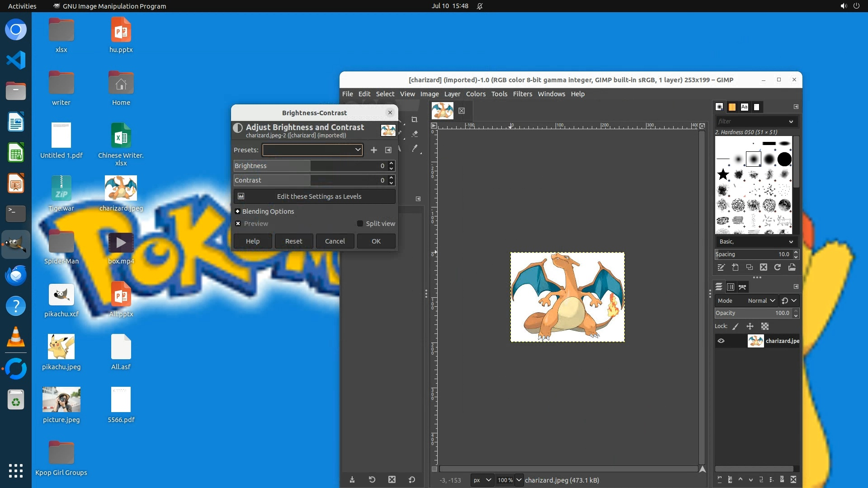Hide the charizard.jpeg layer with eye icon

click(x=721, y=341)
